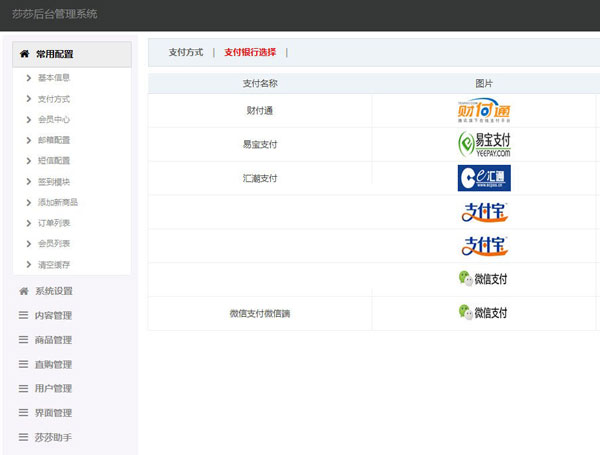600x455 pixels.
Task: Click the 汇潮支付 name cell
Action: 260,178
